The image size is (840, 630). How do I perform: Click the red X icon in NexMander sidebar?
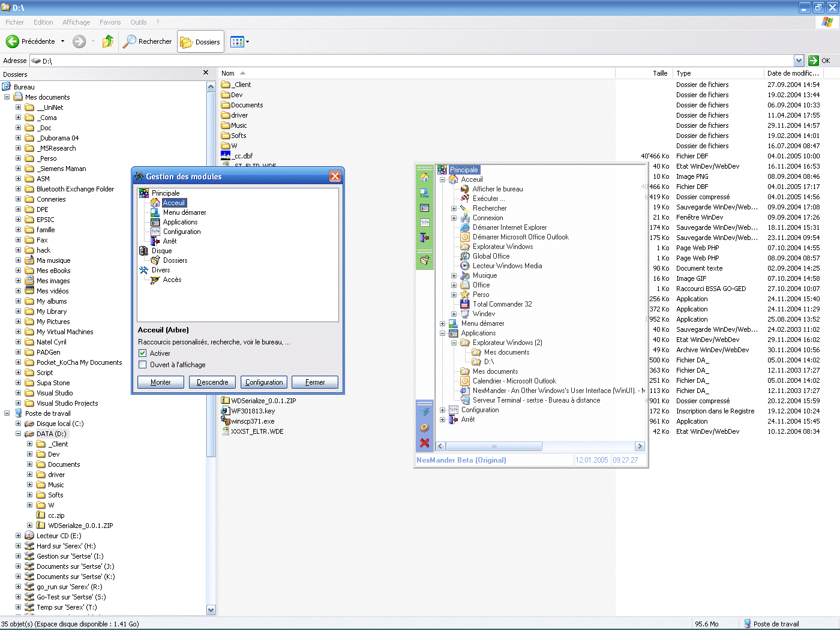[425, 443]
